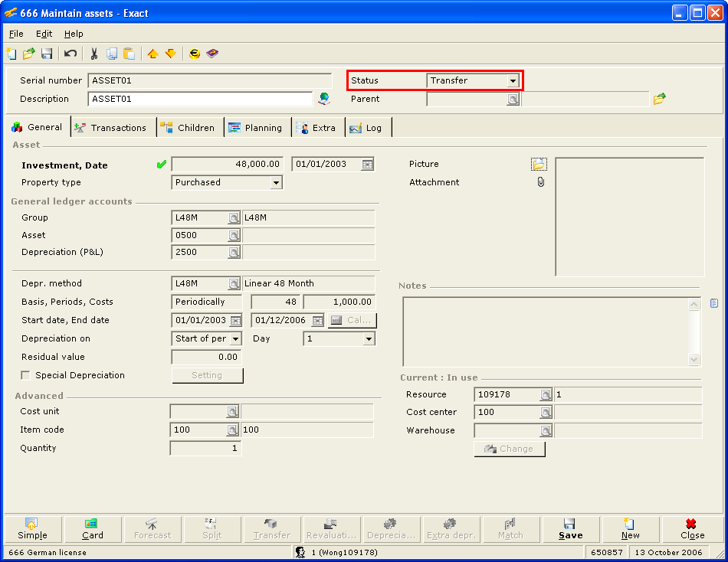
Task: Click the paperclip Attachment icon
Action: (x=540, y=182)
